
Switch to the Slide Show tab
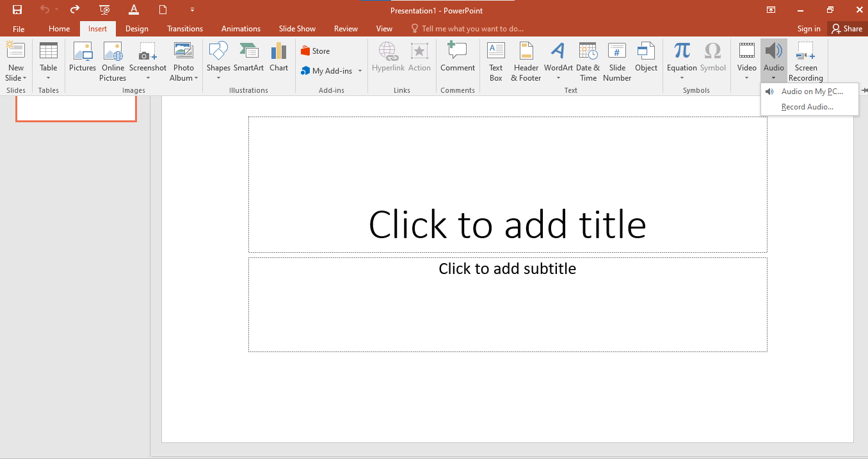297,29
